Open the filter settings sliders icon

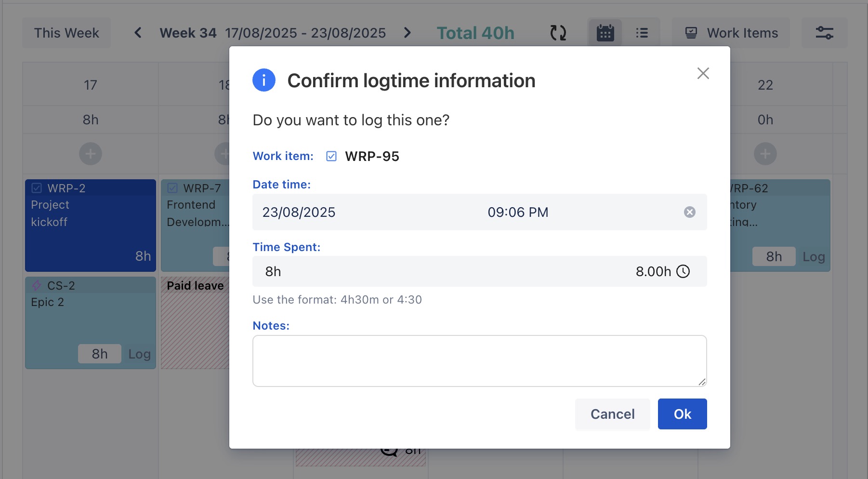824,33
